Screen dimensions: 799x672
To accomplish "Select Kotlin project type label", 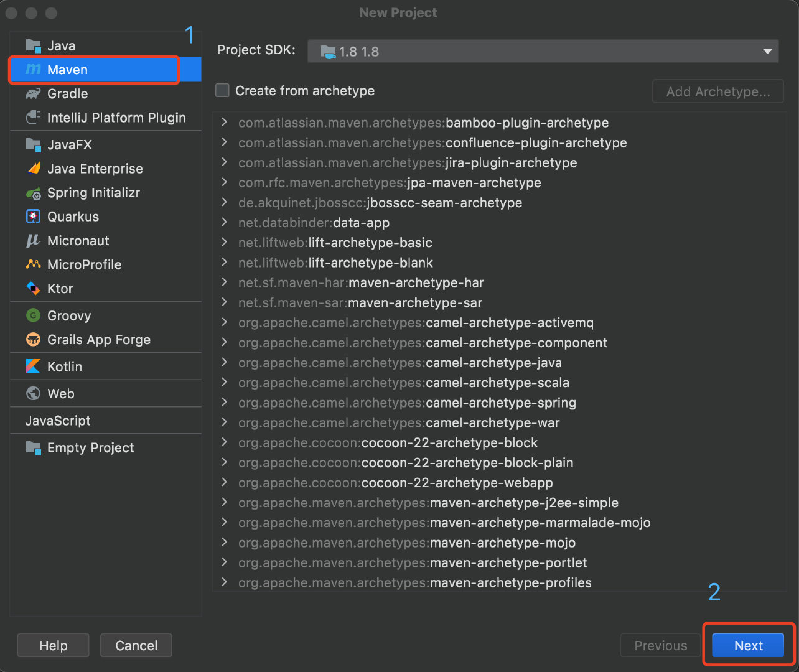I will (x=65, y=366).
